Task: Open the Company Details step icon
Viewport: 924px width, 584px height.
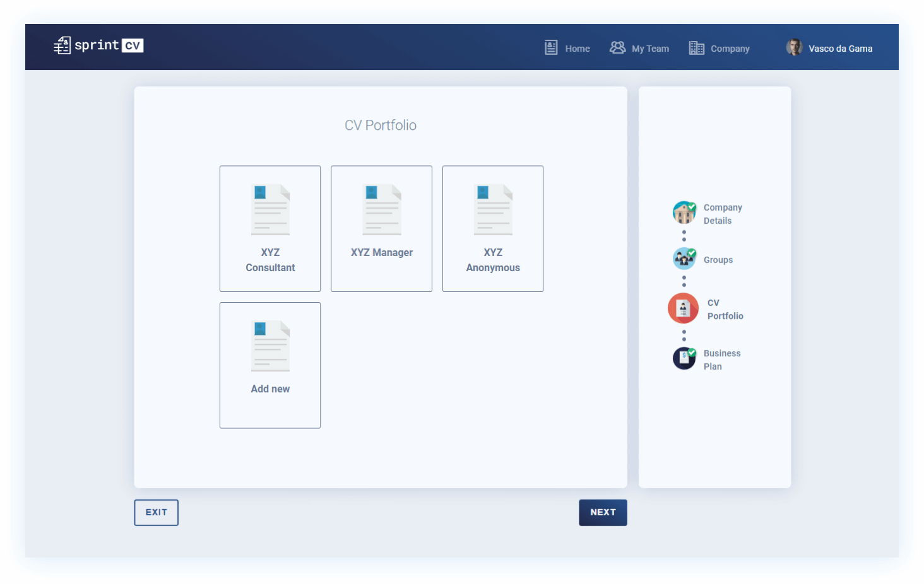Action: [x=684, y=213]
